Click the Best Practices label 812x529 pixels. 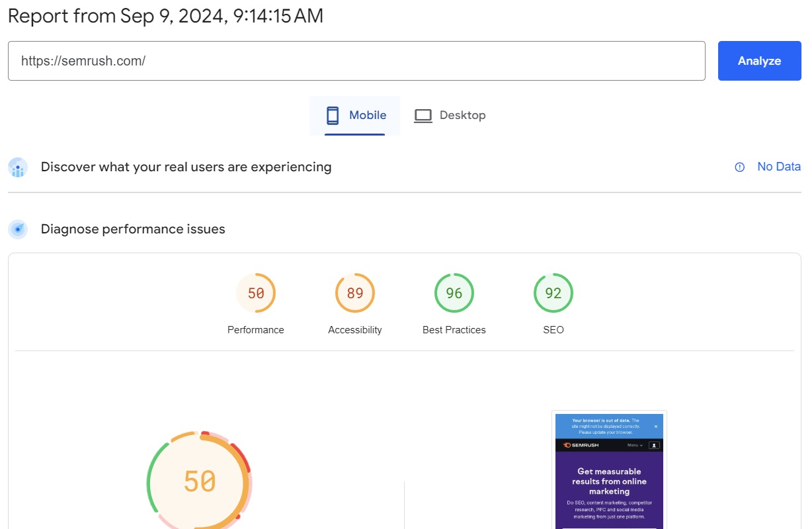tap(454, 329)
